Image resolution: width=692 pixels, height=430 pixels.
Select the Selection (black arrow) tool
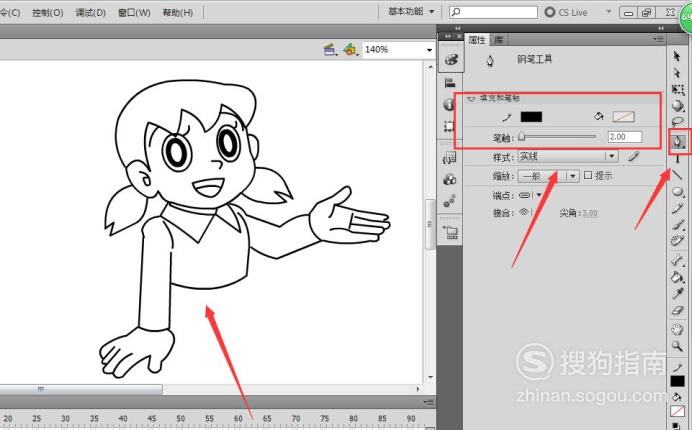(x=677, y=56)
